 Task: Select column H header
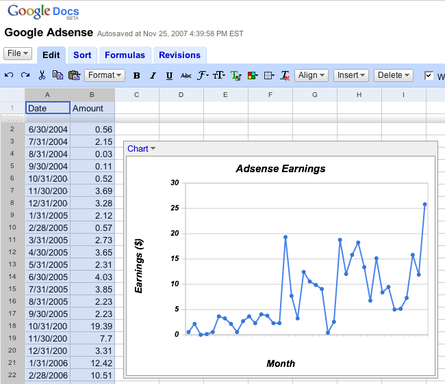tap(359, 95)
